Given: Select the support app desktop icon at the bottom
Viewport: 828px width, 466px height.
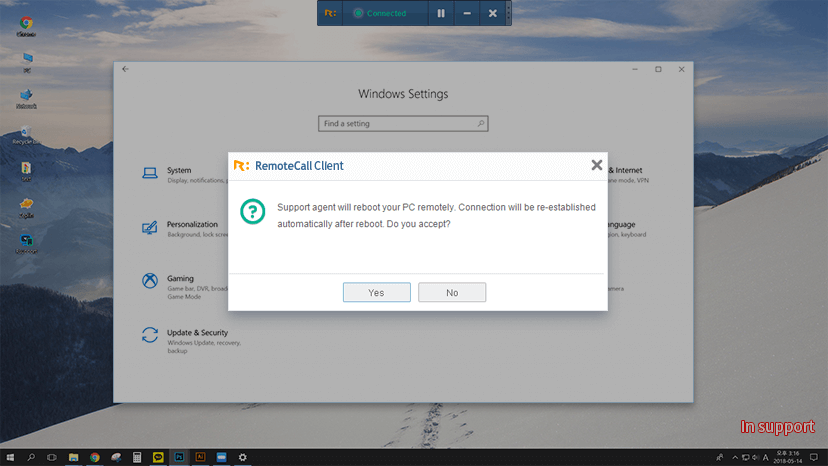Looking at the screenshot, I should (26, 244).
